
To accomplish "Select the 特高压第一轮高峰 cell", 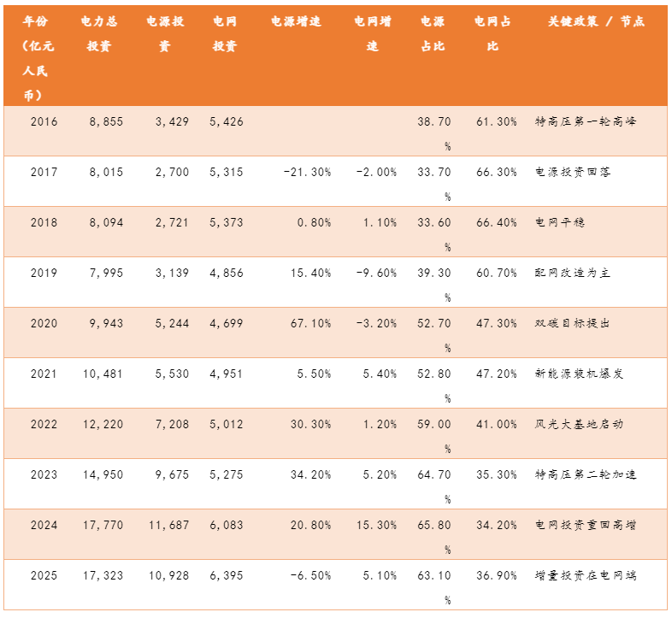I will point(585,122).
